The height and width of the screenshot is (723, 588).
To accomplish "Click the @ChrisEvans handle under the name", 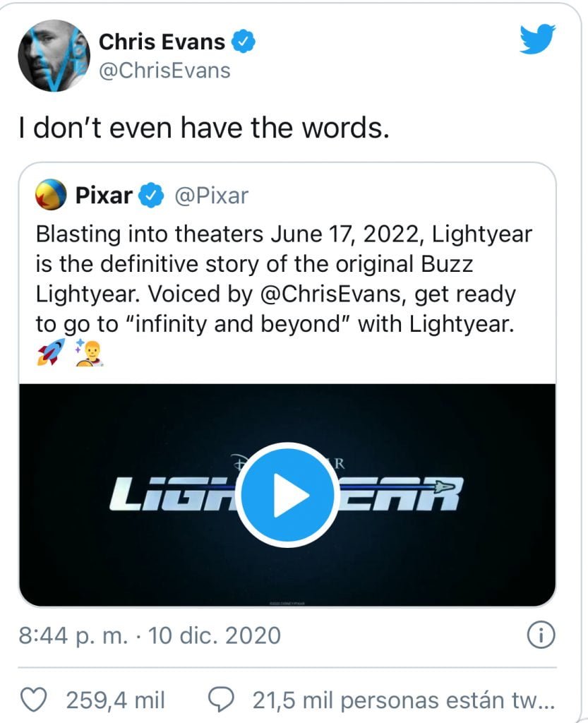I will point(164,70).
